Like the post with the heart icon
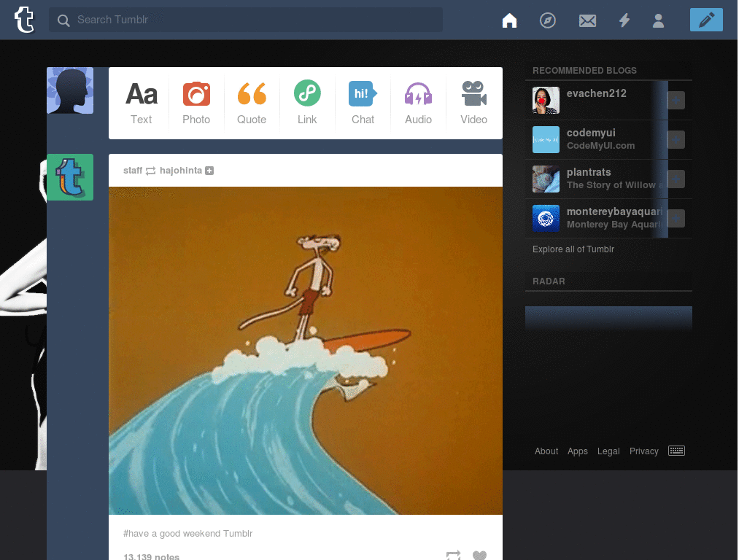Viewport: 747px width, 560px height. tap(479, 555)
